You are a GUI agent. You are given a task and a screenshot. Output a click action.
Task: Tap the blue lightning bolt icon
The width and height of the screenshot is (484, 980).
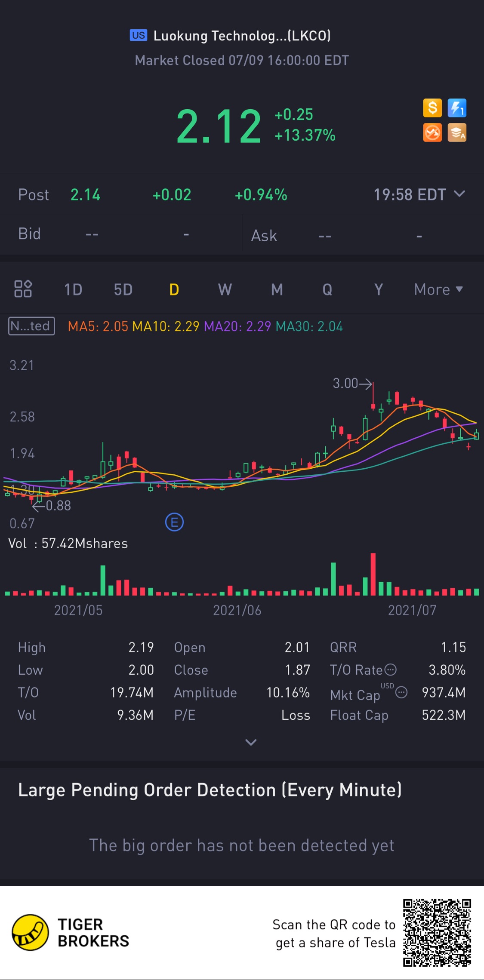(x=457, y=108)
